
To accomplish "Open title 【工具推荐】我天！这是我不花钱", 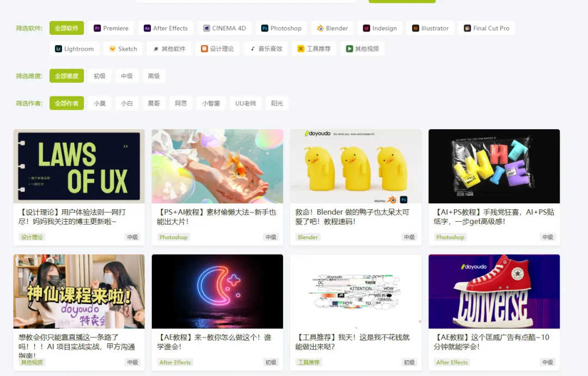I will 352,342.
